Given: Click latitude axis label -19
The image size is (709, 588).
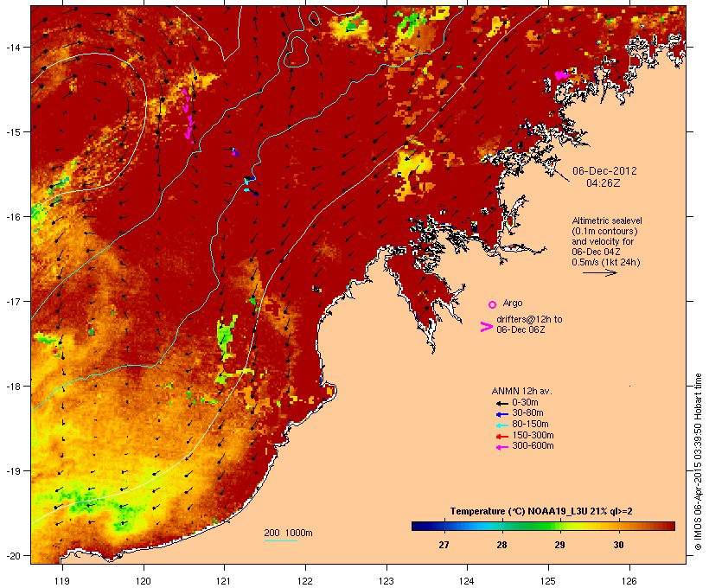Looking at the screenshot, I should pyautogui.click(x=12, y=471).
